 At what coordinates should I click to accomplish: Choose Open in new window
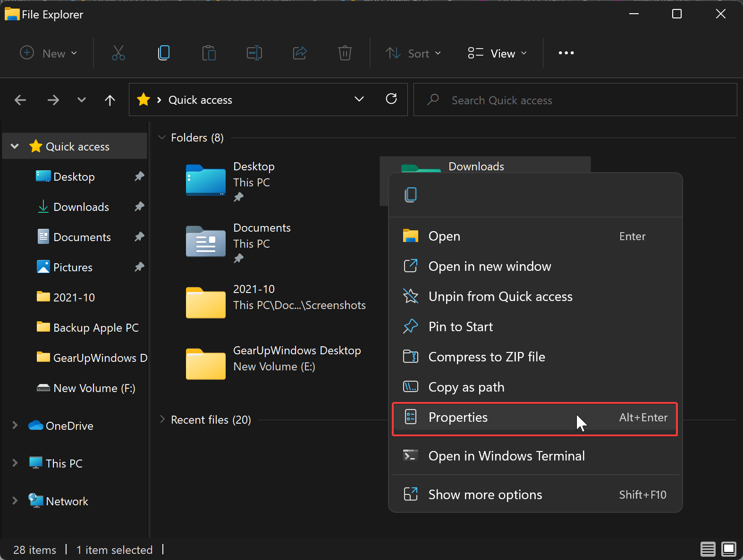click(x=535, y=266)
